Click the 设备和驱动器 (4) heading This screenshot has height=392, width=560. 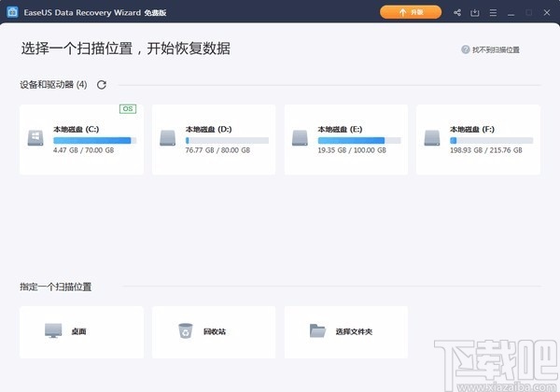53,85
